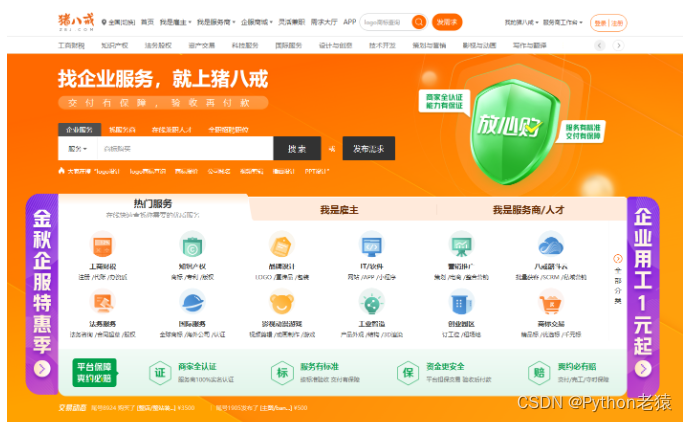Open the 法务股权 category link
The width and height of the screenshot is (688, 422).
click(x=158, y=45)
